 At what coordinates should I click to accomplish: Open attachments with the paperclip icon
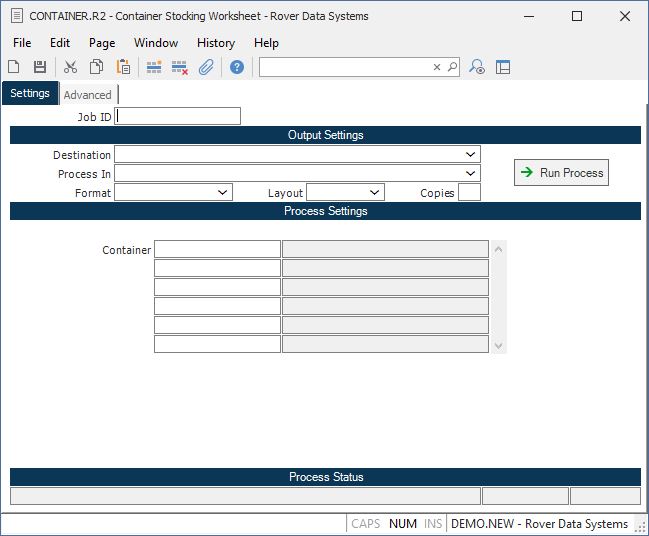pyautogui.click(x=206, y=67)
